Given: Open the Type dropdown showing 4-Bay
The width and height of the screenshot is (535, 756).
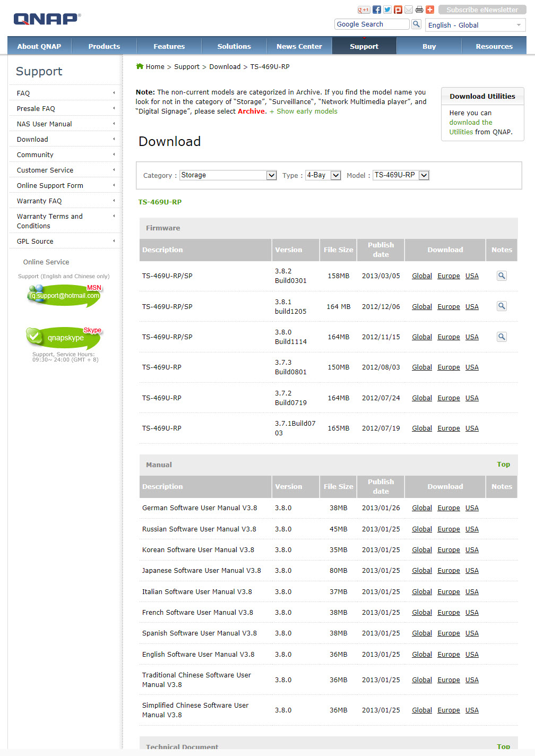Looking at the screenshot, I should (x=323, y=175).
